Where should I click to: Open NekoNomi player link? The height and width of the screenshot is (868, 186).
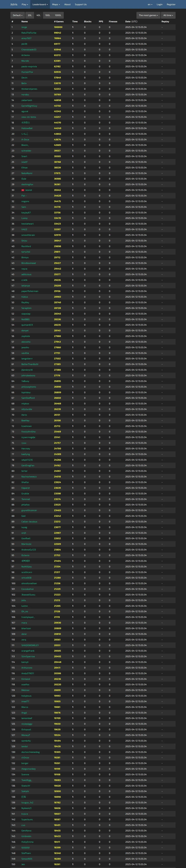27,173
